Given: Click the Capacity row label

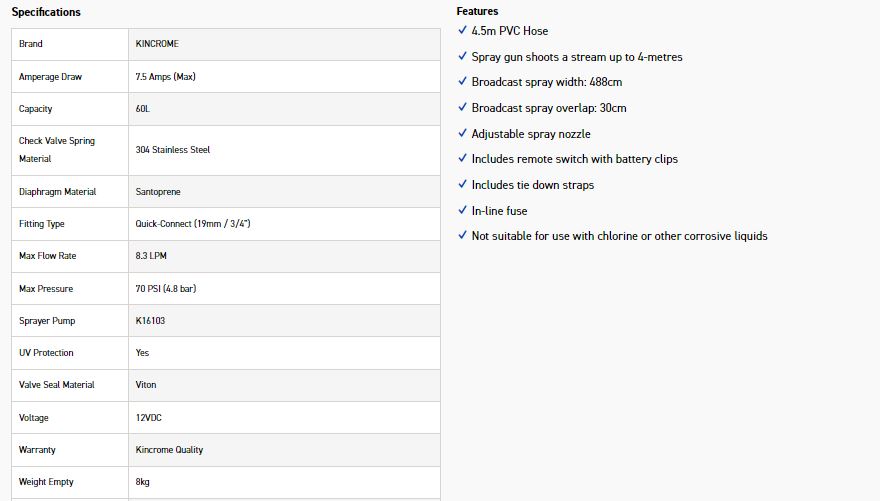Looking at the screenshot, I should (36, 109).
